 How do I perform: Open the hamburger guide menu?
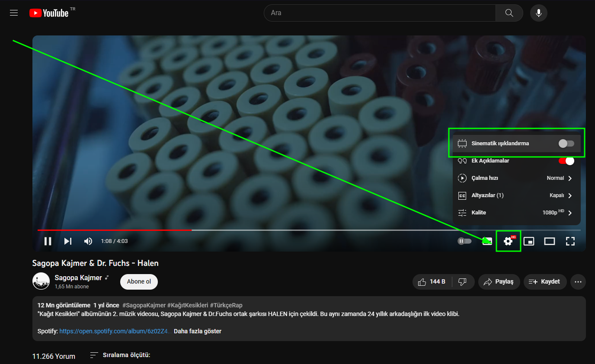tap(14, 13)
